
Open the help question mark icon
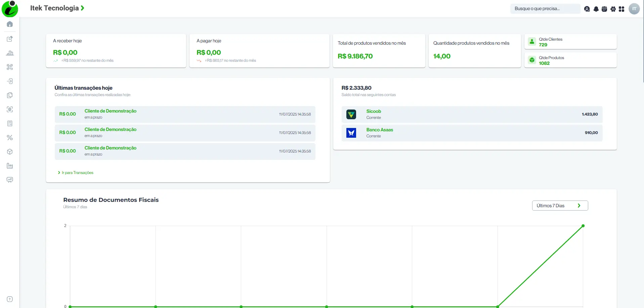(10, 299)
